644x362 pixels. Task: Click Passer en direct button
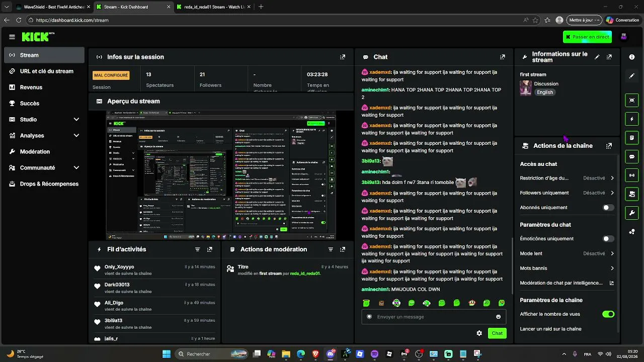pyautogui.click(x=587, y=37)
